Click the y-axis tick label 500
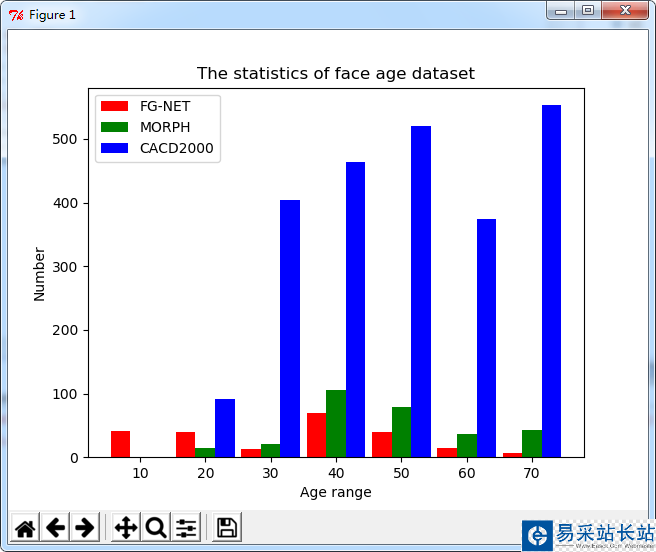The height and width of the screenshot is (552, 656). (65, 139)
